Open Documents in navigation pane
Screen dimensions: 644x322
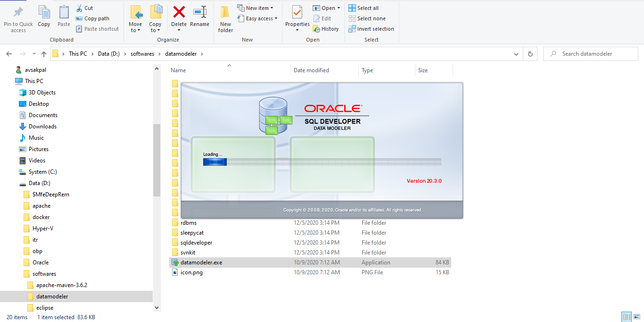pos(43,115)
